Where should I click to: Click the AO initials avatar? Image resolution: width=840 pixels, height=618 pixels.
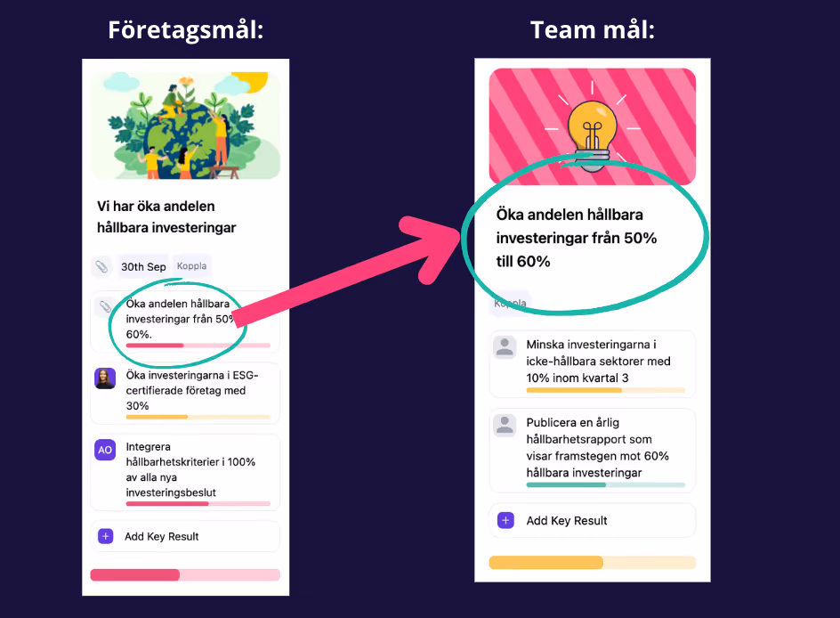(105, 450)
